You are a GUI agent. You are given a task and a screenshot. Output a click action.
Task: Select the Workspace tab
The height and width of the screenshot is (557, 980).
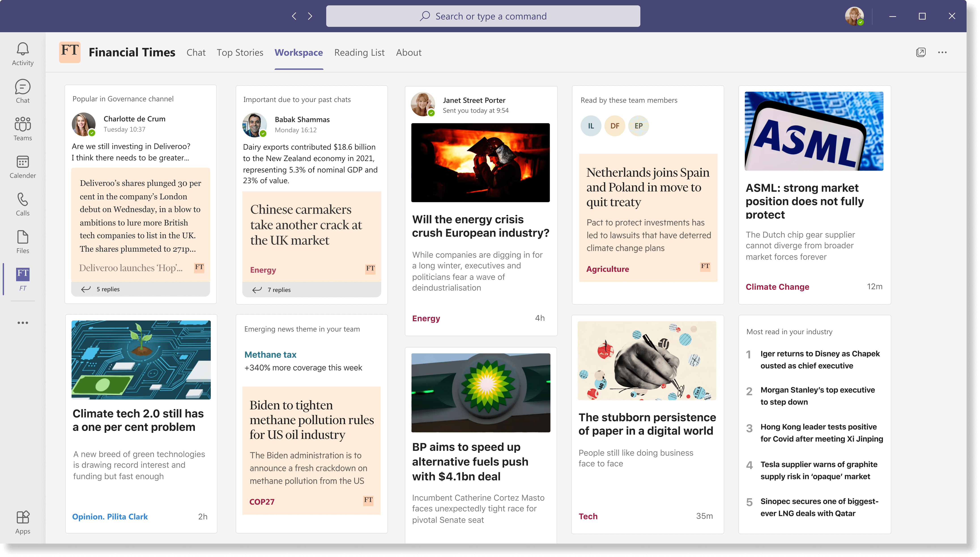[298, 52]
